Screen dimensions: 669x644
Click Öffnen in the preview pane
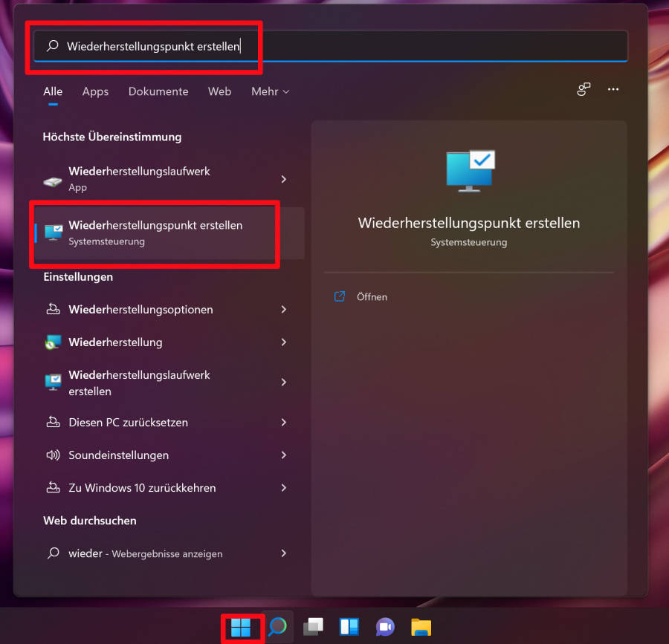(x=371, y=296)
